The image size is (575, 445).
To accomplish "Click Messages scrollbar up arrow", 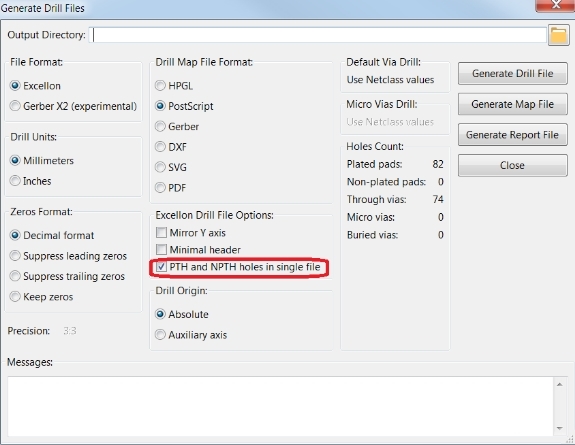I will [560, 384].
